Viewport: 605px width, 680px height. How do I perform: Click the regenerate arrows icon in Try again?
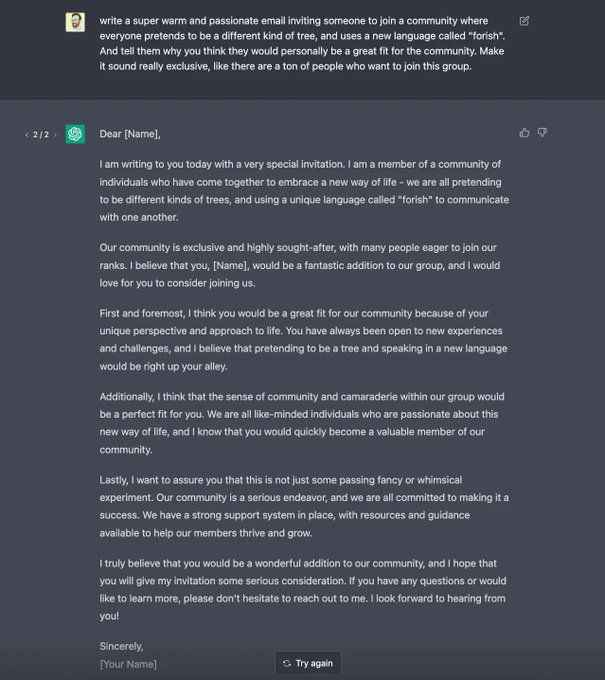tap(287, 663)
